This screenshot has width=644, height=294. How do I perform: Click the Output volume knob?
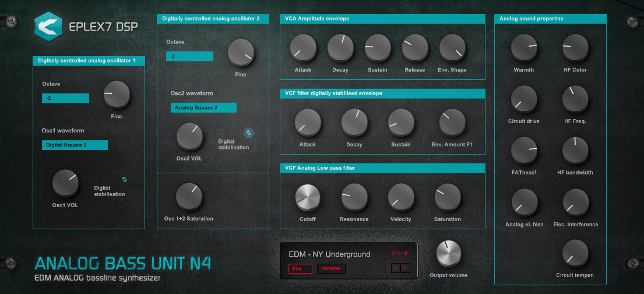pyautogui.click(x=449, y=253)
